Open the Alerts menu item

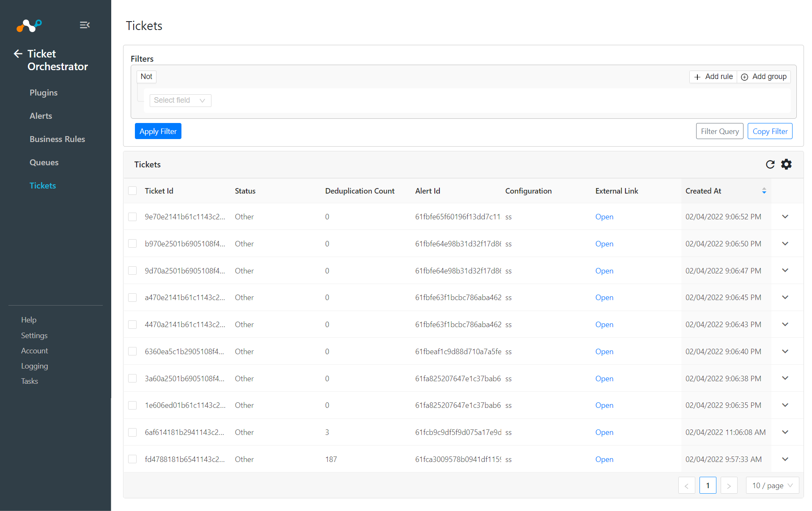(x=41, y=116)
